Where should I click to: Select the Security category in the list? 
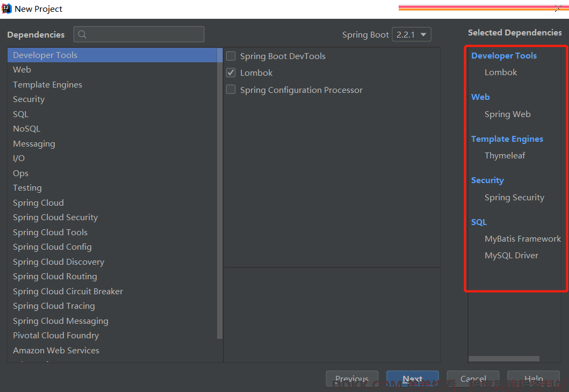pos(112,99)
